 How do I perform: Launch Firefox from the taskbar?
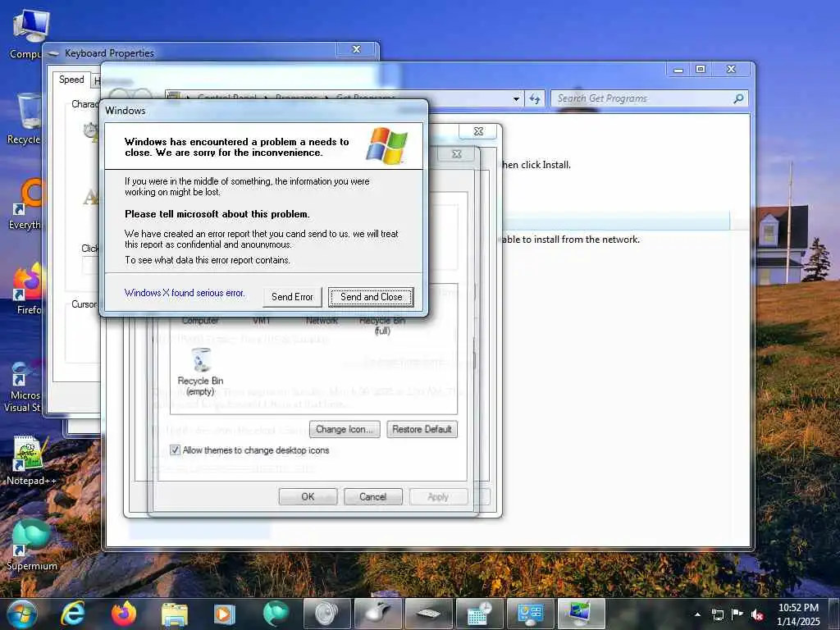pos(124,614)
